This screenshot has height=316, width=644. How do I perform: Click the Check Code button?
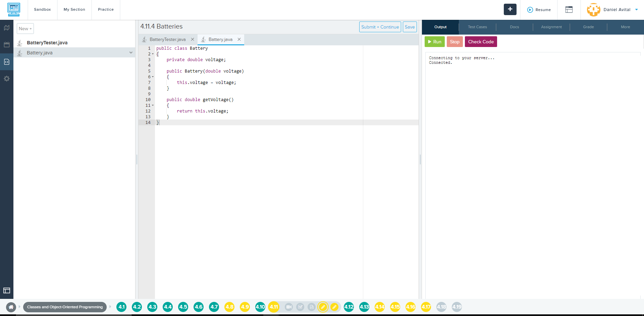click(x=481, y=42)
